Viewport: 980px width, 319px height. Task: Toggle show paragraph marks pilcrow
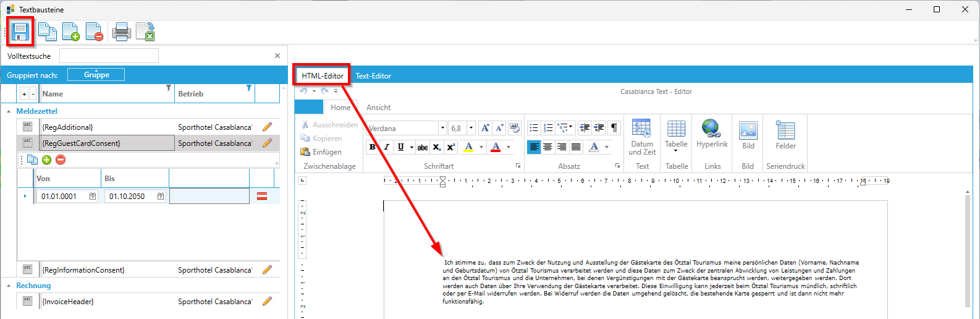point(614,128)
